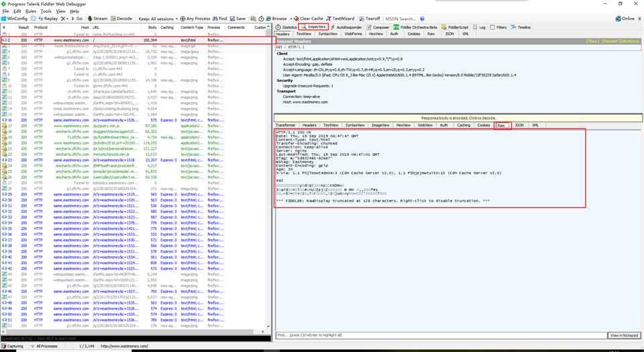This screenshot has width=644, height=352.
Task: Switch to the AutoResponder tab
Action: click(x=347, y=27)
